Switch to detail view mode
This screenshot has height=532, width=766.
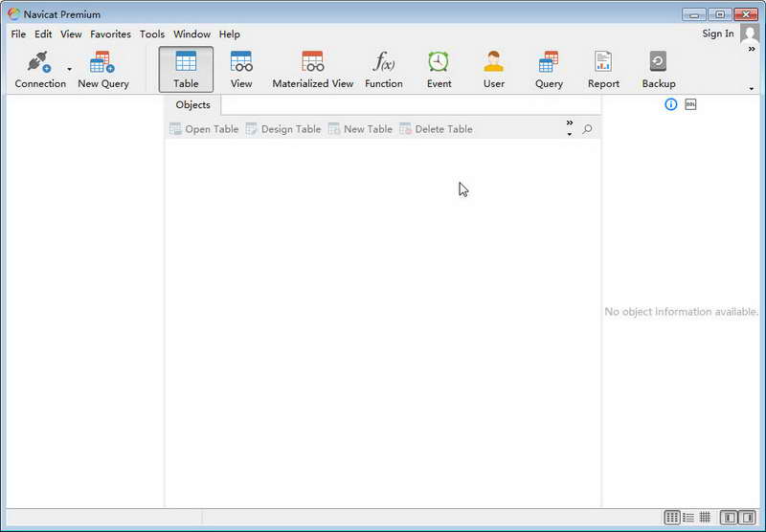click(688, 518)
